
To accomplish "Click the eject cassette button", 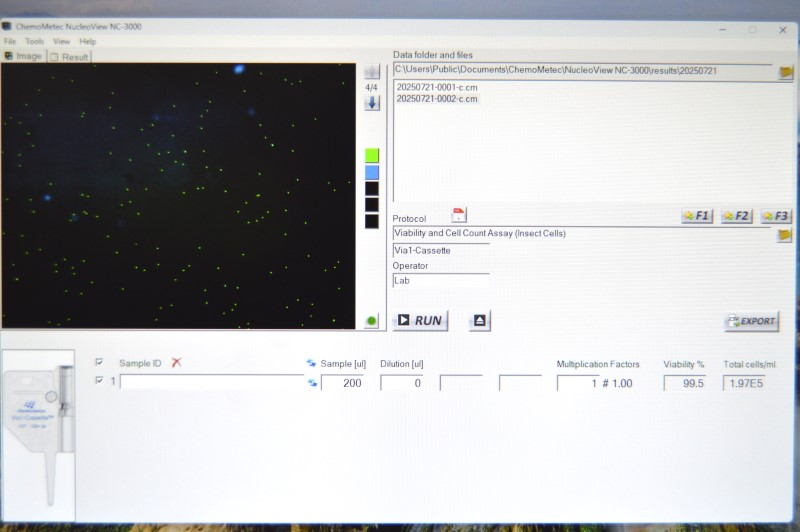I will tap(480, 320).
